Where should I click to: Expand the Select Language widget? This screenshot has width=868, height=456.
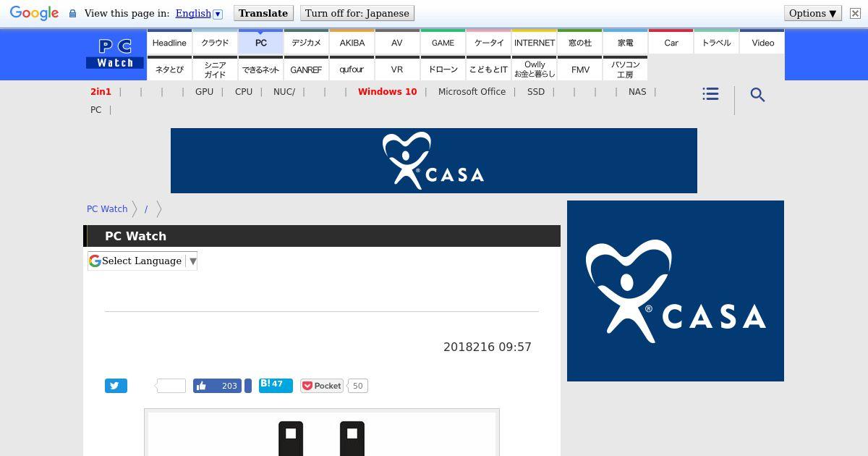point(142,261)
